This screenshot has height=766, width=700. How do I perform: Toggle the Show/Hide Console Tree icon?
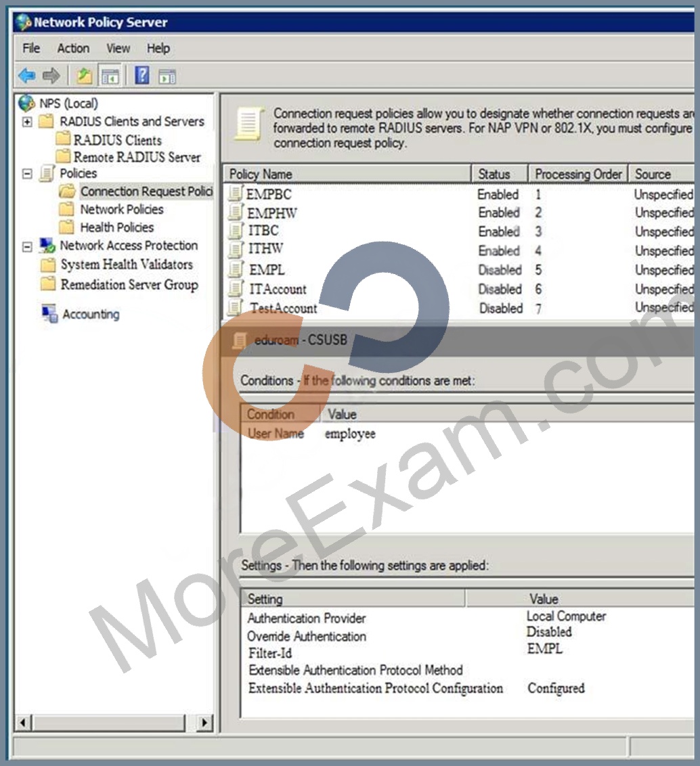pyautogui.click(x=110, y=76)
